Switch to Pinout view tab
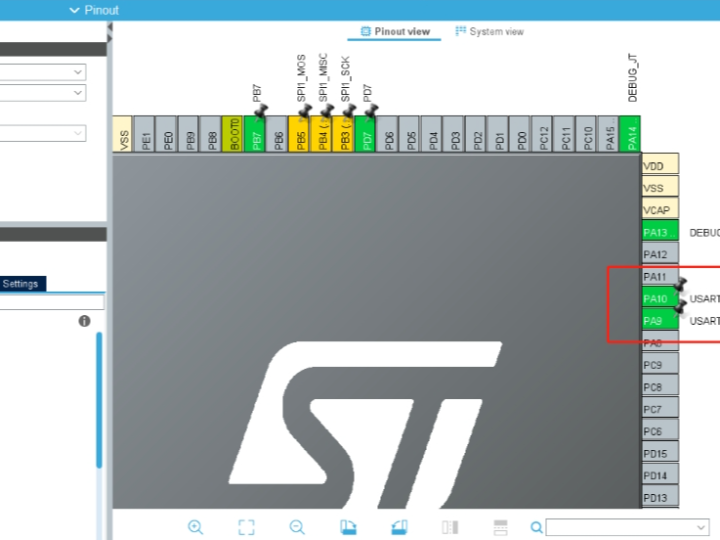720x540 pixels. (395, 31)
